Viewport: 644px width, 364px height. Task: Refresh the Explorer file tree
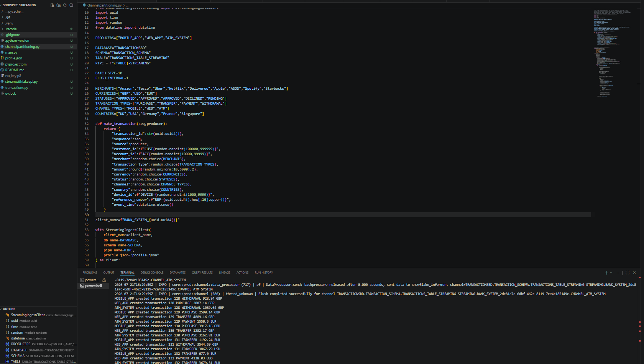pyautogui.click(x=65, y=5)
